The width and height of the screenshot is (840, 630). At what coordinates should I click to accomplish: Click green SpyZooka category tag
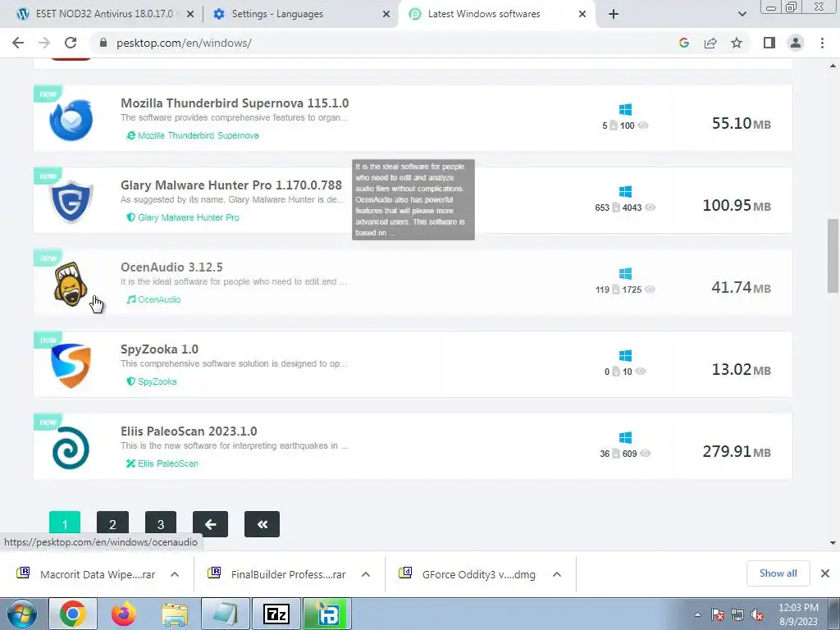click(x=151, y=381)
